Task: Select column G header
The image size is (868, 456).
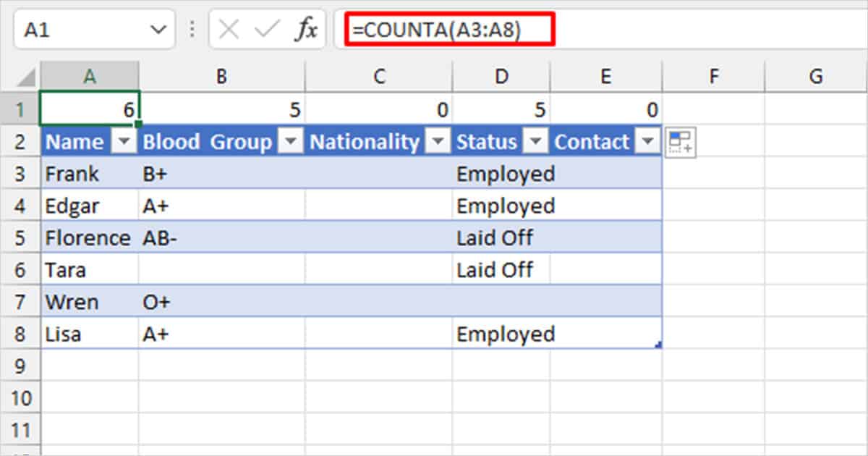Action: [816, 76]
